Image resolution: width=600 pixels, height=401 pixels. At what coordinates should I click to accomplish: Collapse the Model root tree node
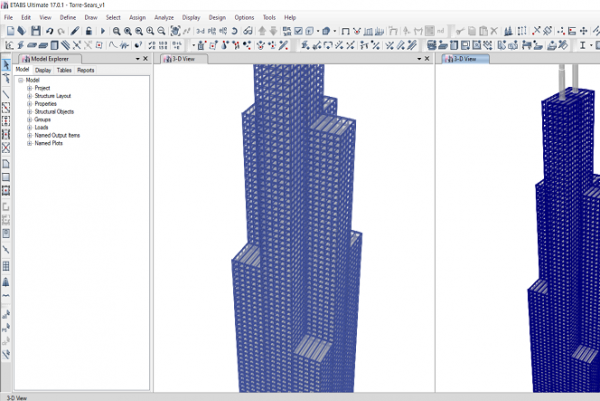pyautogui.click(x=20, y=79)
